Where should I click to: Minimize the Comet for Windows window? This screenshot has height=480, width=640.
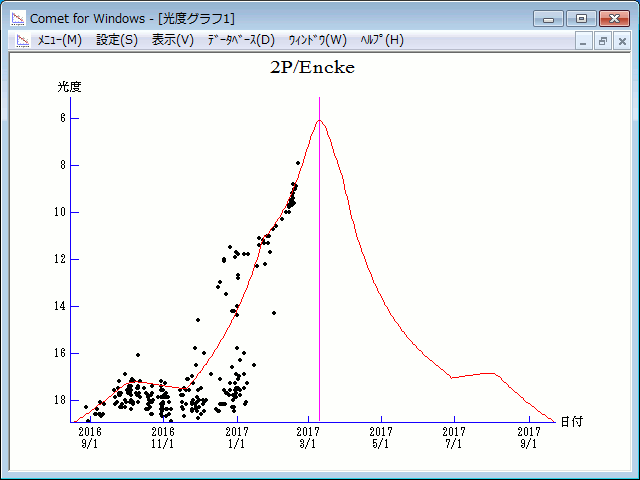pos(548,19)
